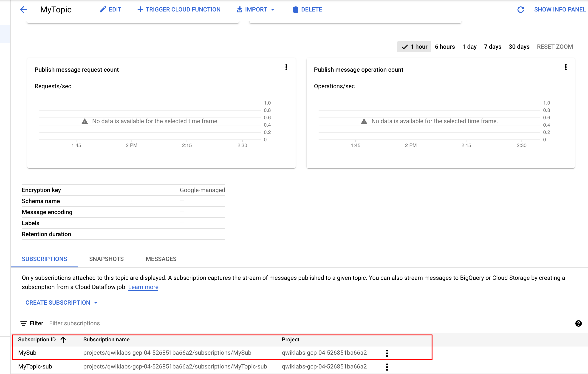Click the Requests/sec chart axis label
Image resolution: width=588 pixels, height=374 pixels.
click(53, 86)
